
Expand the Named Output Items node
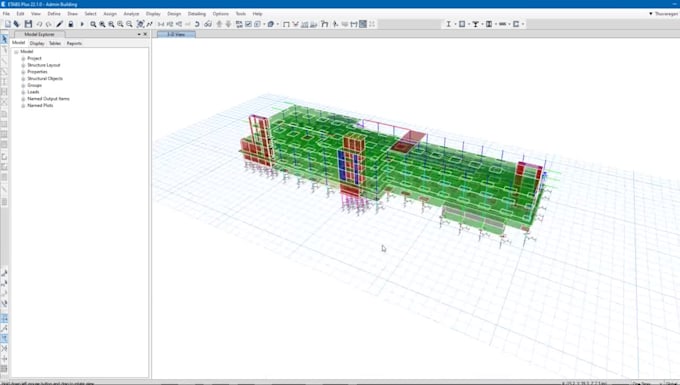coord(23,99)
